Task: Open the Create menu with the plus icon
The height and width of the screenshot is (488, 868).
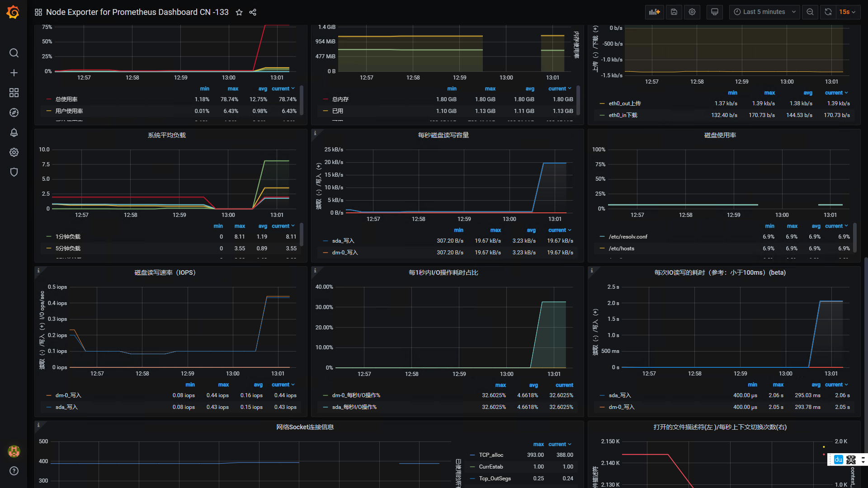Action: coord(14,73)
